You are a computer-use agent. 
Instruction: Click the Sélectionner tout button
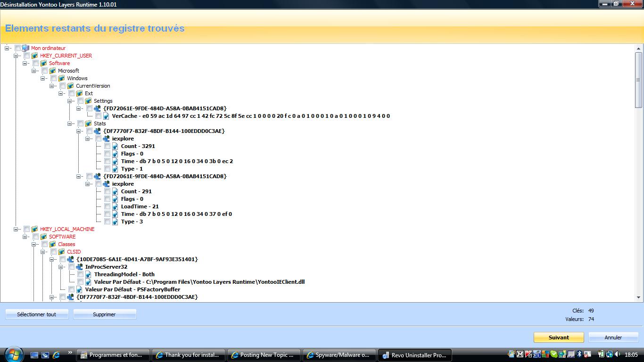pyautogui.click(x=37, y=314)
